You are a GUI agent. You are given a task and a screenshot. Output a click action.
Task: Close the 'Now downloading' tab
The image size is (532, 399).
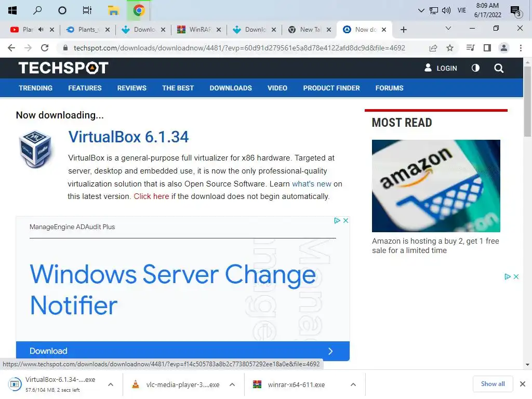point(384,30)
